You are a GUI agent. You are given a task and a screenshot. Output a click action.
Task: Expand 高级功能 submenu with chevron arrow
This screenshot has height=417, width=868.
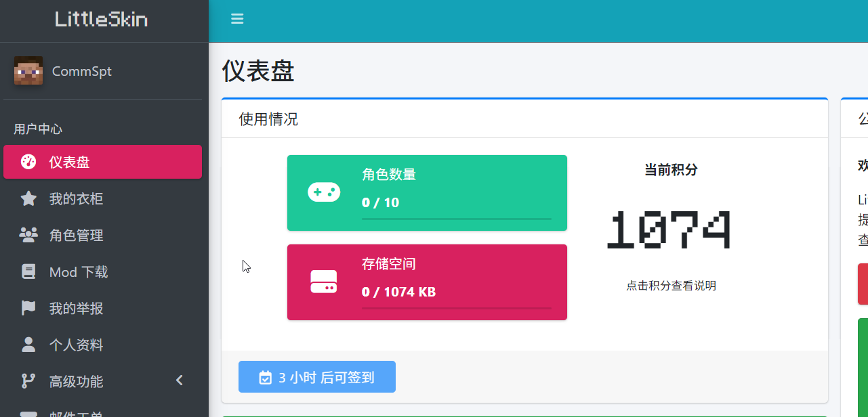pyautogui.click(x=180, y=380)
